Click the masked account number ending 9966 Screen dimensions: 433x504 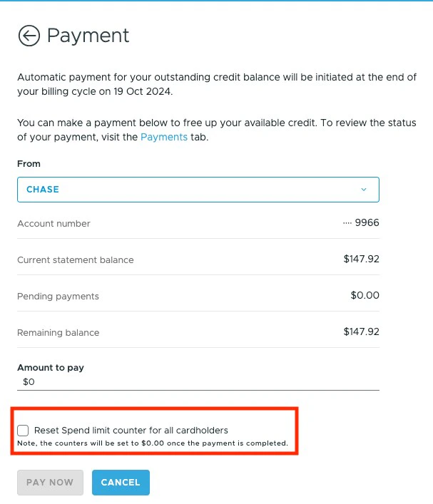(x=362, y=223)
